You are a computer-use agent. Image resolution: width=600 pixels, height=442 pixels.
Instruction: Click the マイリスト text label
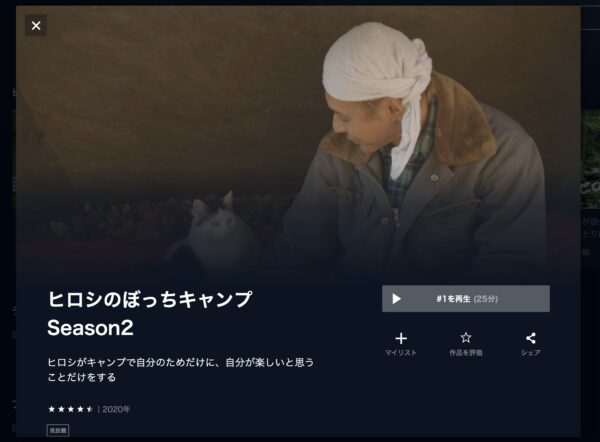click(401, 353)
